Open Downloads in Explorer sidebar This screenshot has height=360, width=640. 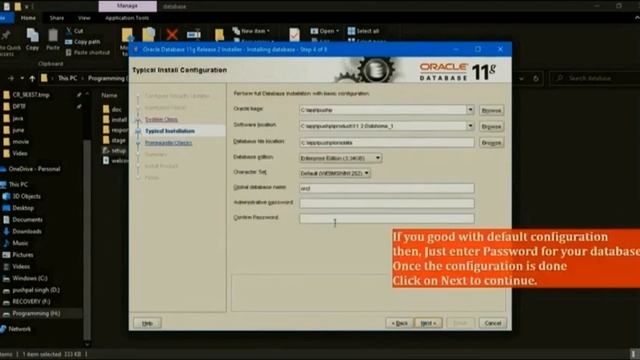(x=27, y=231)
